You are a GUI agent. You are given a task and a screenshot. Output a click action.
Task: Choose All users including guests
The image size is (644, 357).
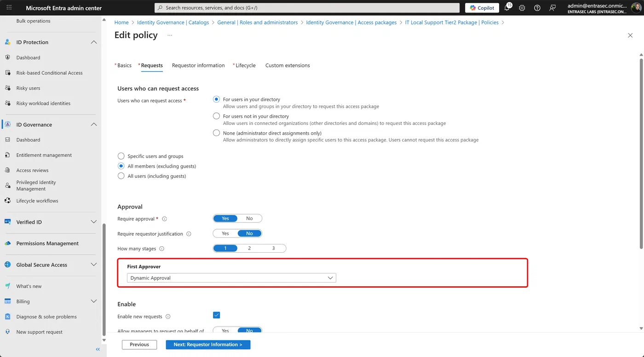121,176
